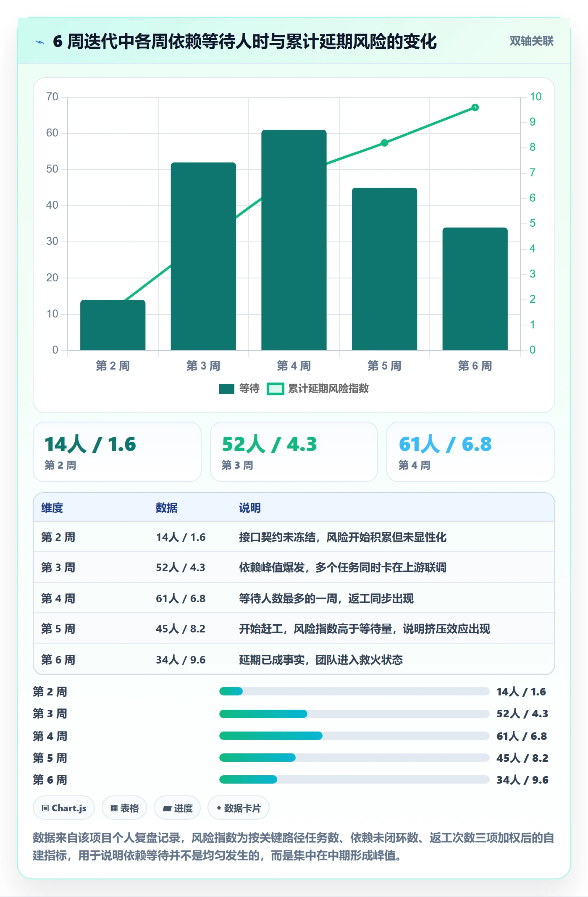
Task: Select table cell 45人 / 8.2
Action: (x=181, y=629)
